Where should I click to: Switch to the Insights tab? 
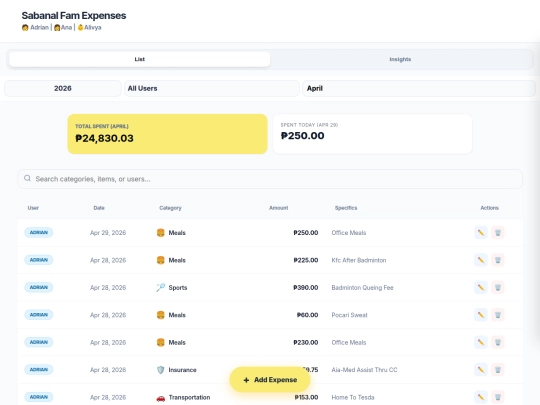click(x=400, y=59)
